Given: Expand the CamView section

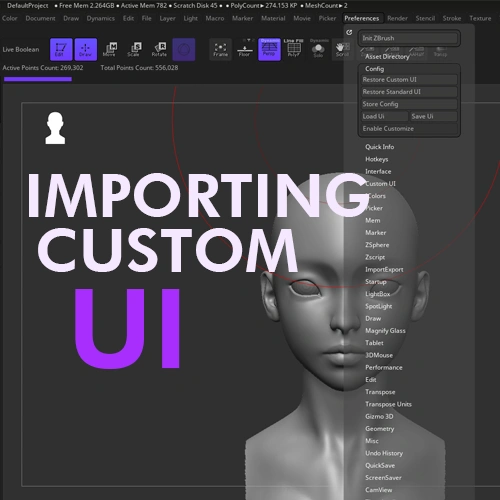Looking at the screenshot, I should (379, 490).
